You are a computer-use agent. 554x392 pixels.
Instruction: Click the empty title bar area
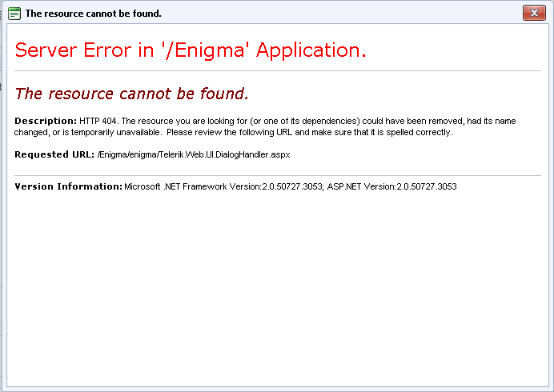click(336, 13)
